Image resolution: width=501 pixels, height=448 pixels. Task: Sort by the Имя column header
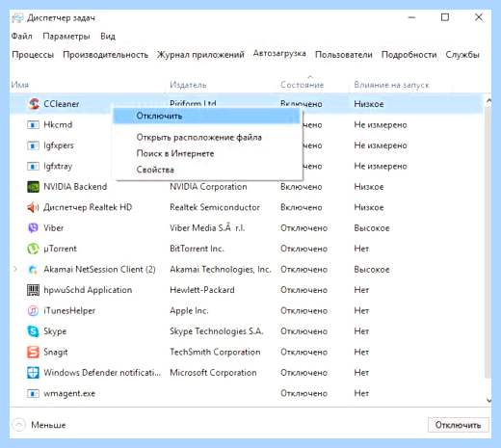(20, 85)
